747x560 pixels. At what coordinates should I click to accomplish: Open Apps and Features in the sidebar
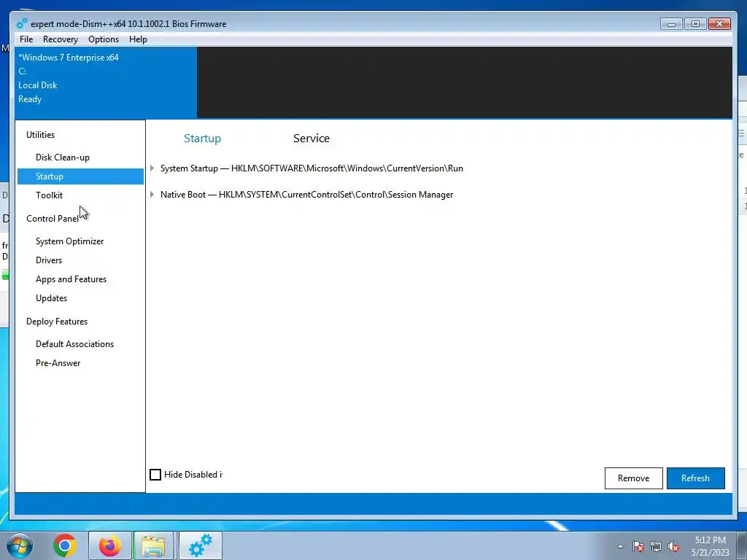(71, 279)
